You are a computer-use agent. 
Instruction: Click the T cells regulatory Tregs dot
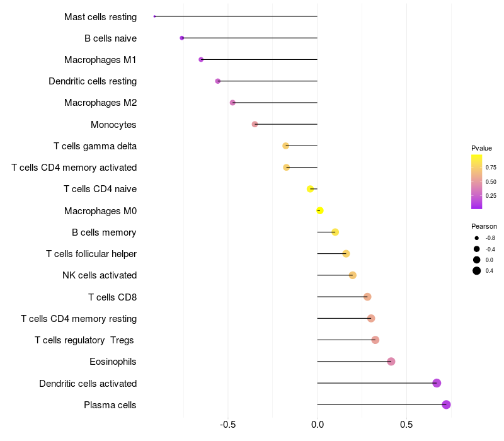coord(375,340)
